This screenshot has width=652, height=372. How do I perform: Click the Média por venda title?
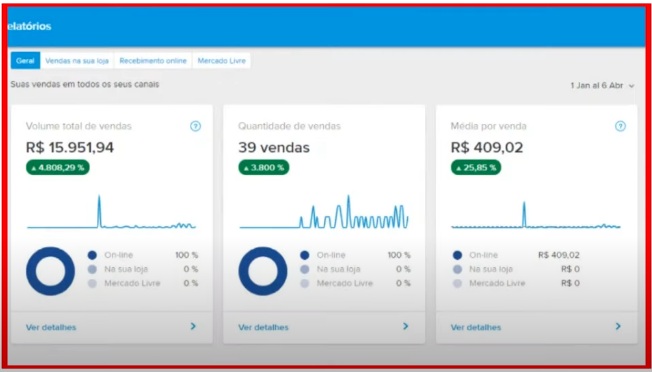click(x=489, y=126)
